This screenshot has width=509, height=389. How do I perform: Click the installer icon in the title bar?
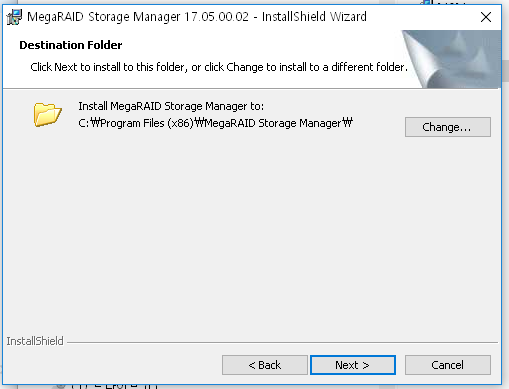coord(14,17)
